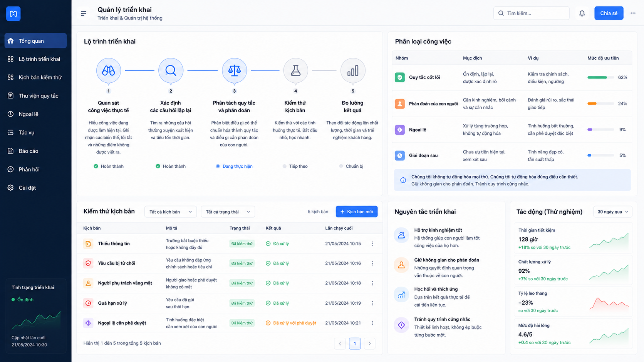Open row menu for Ngoại lệ cần phê duyệt
Screen dimensions: 644x362
[x=372, y=323]
